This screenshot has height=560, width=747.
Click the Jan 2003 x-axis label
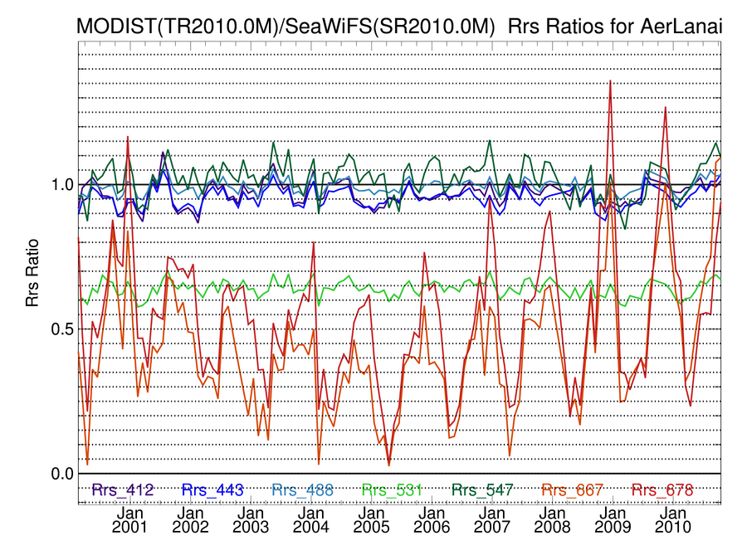pyautogui.click(x=251, y=520)
